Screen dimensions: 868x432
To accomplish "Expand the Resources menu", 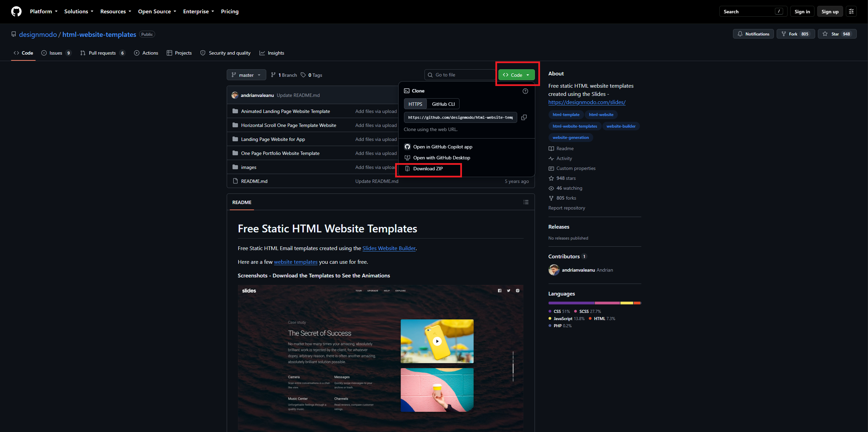I will (x=116, y=12).
